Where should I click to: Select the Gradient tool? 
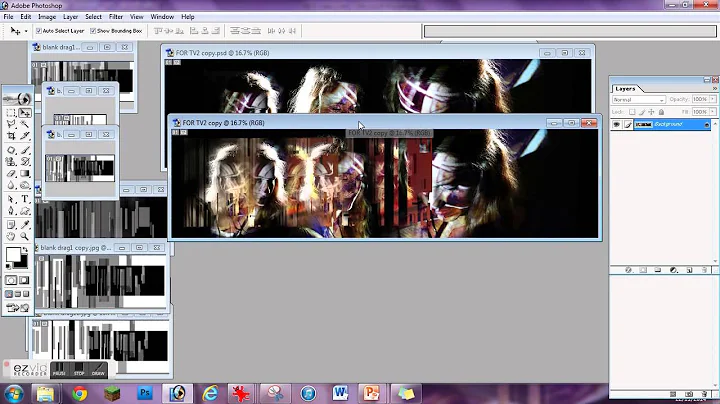[25, 174]
